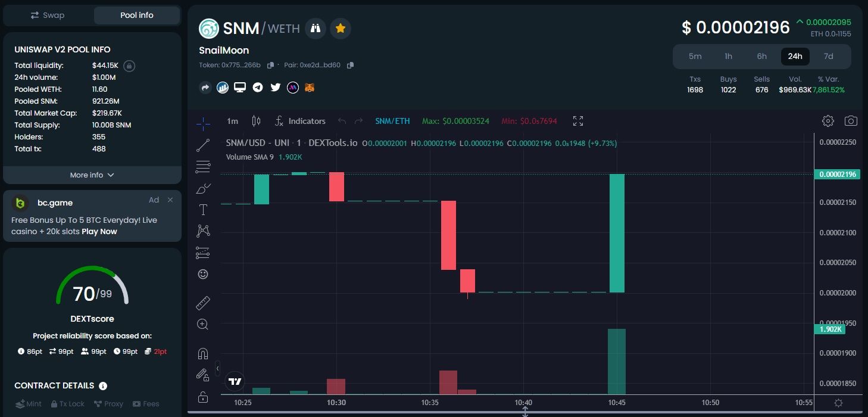Open the purple M logo link
The image size is (868, 417).
[x=292, y=88]
